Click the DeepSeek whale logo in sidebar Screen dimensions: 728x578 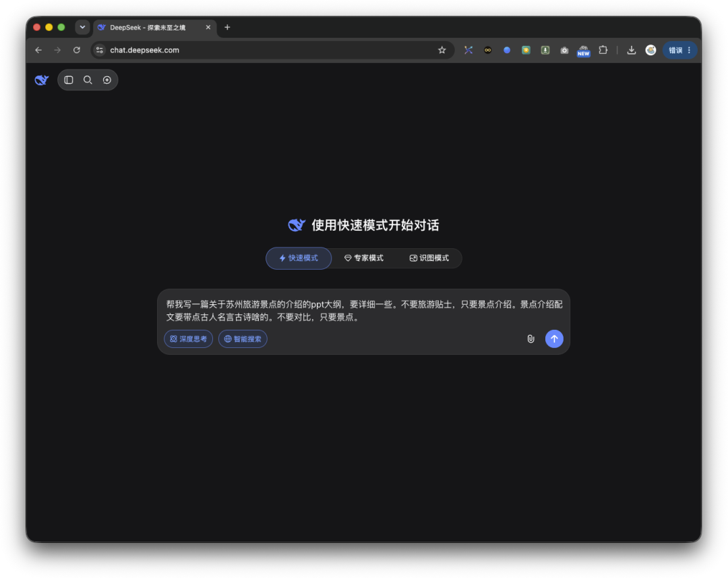(x=41, y=80)
